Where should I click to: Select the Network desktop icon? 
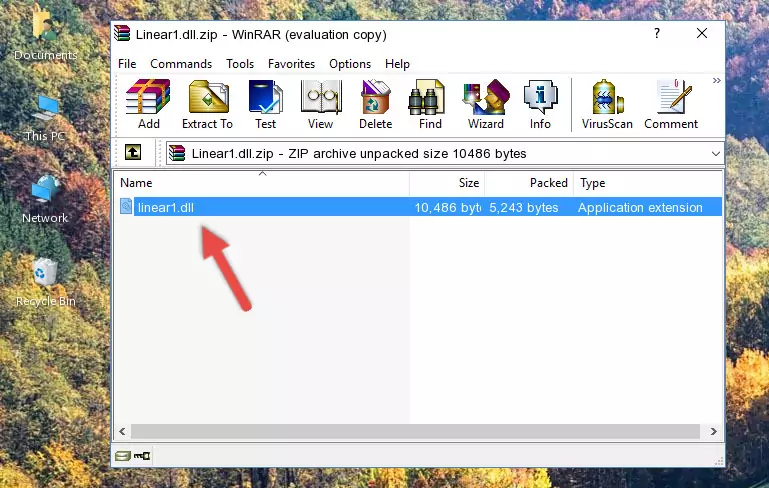[x=45, y=199]
